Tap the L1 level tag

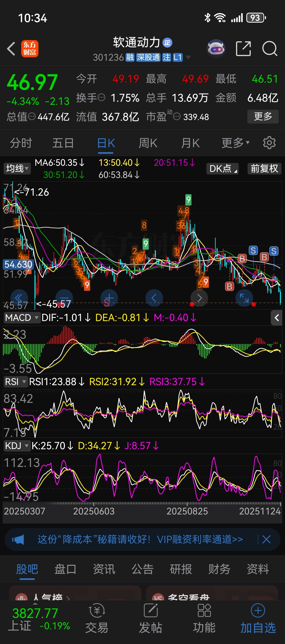178,57
